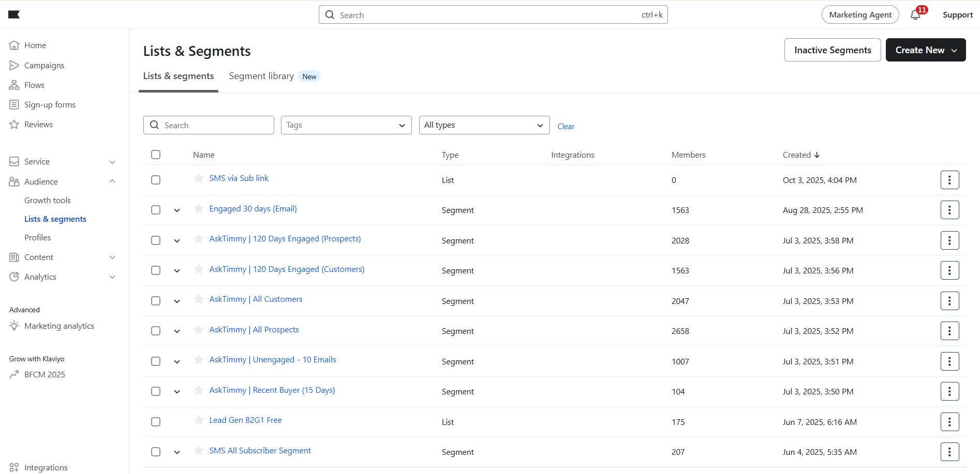Expand the Analytics sidebar section
The height and width of the screenshot is (474, 980).
[x=112, y=277]
